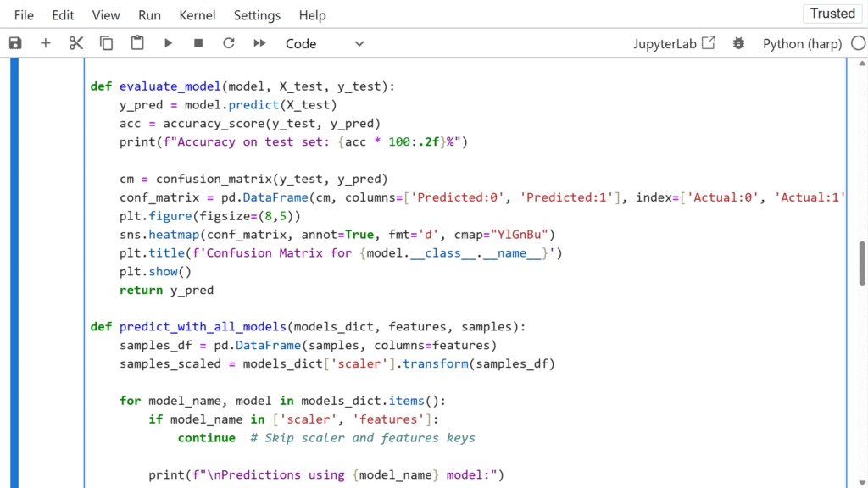Open the Run menu
Viewport: 868px width, 488px height.
click(149, 14)
